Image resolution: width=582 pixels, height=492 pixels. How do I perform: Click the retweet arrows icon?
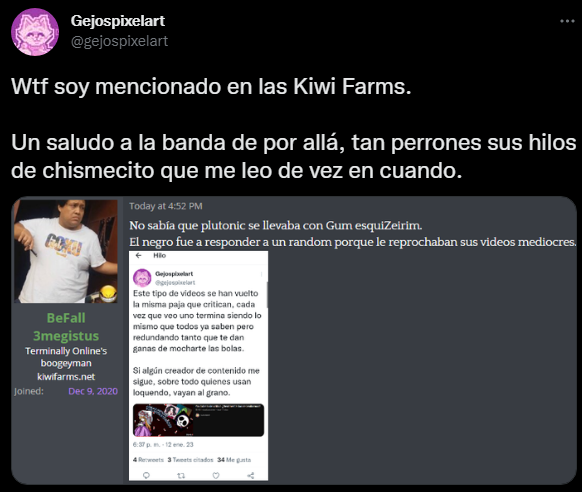tap(181, 475)
